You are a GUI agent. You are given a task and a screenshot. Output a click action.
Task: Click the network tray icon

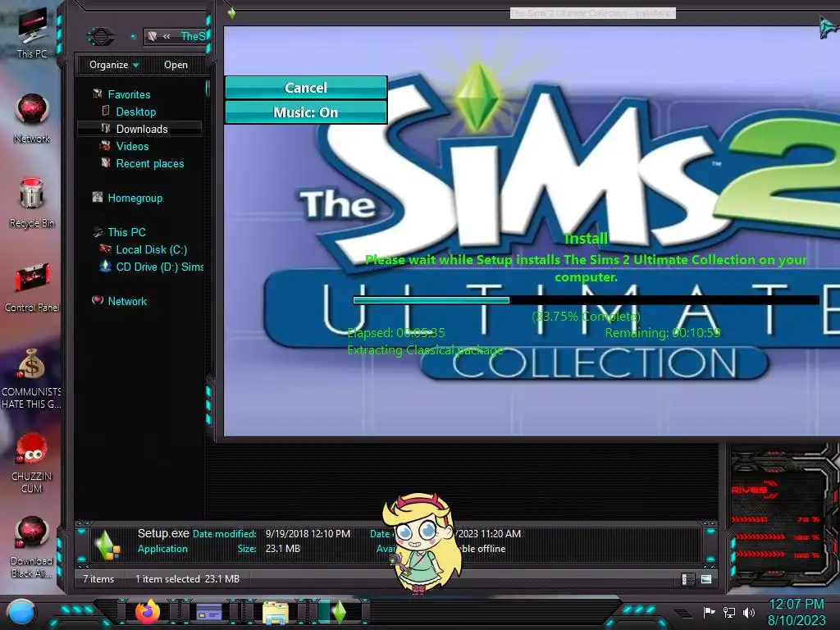pos(729,612)
